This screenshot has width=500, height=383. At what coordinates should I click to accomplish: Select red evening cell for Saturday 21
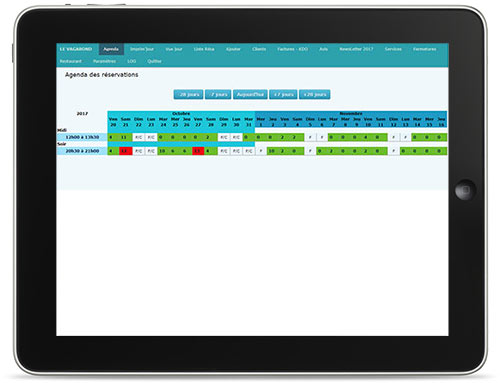(125, 151)
